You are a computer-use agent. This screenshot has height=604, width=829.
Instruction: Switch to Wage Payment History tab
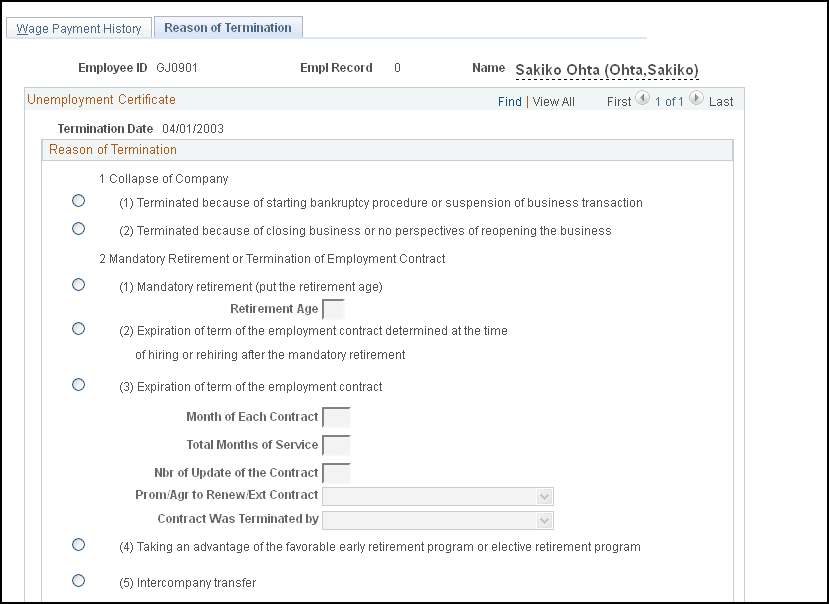(x=79, y=29)
